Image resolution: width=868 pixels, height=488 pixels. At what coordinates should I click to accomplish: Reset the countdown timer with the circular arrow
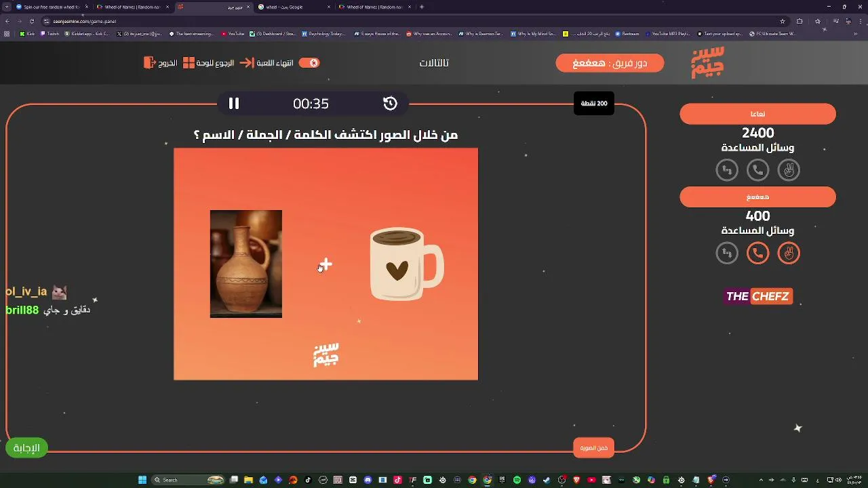[x=390, y=103]
